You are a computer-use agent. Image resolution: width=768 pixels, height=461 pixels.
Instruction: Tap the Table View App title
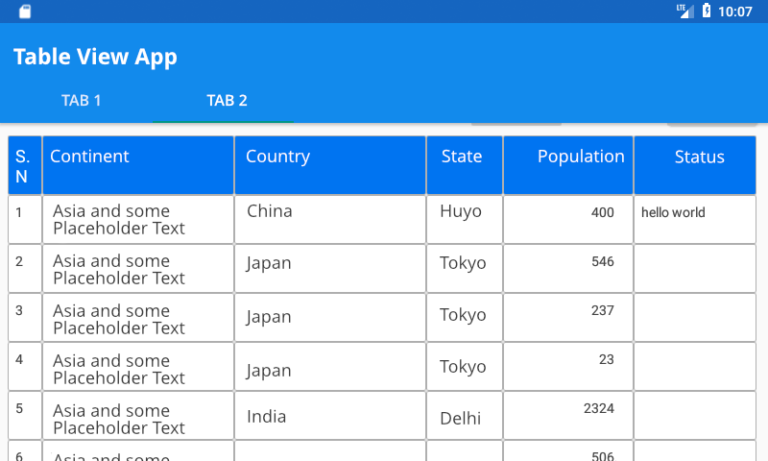95,56
